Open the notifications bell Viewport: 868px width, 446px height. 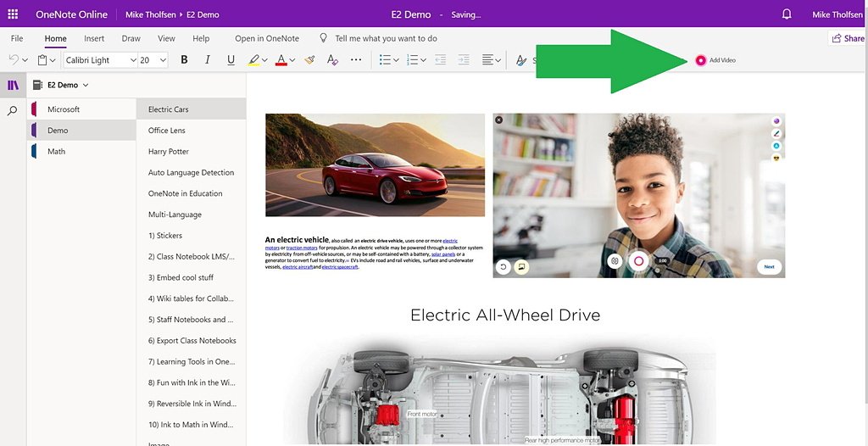click(786, 14)
